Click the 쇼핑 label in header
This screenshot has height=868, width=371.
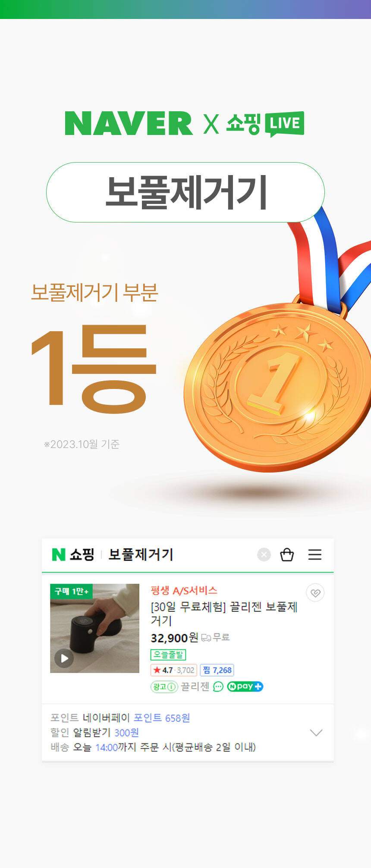coord(82,555)
